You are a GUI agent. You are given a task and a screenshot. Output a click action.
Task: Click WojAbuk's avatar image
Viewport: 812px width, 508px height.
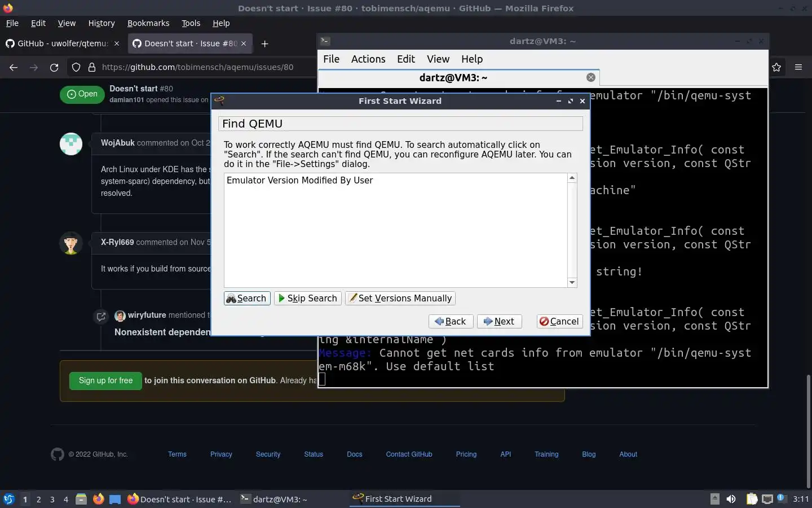pos(71,143)
